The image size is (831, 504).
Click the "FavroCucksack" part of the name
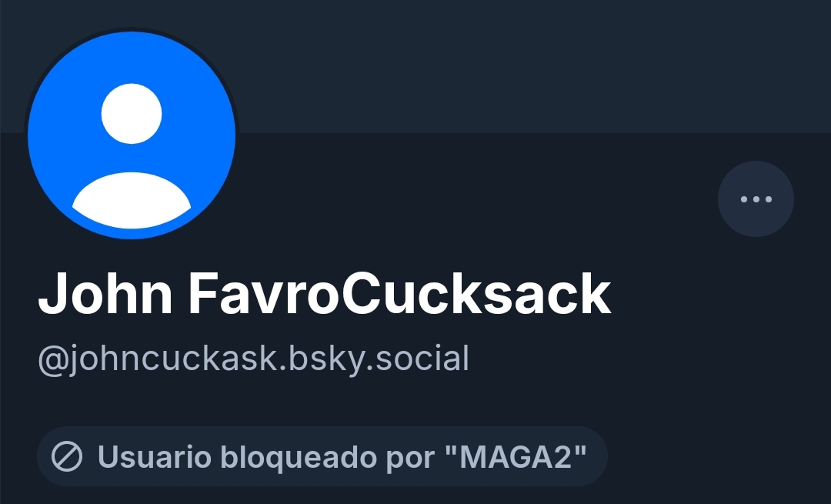[x=400, y=294]
